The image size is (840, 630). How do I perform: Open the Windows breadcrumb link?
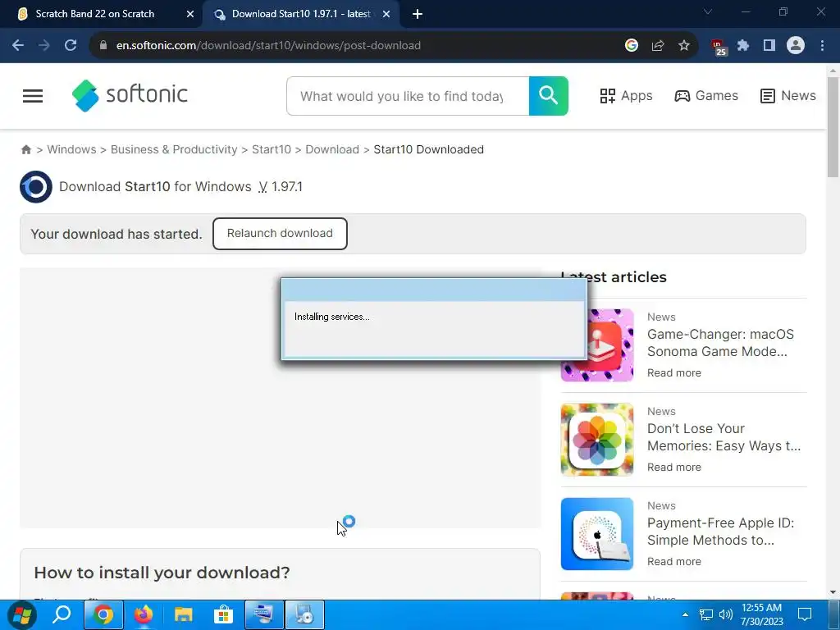click(72, 149)
